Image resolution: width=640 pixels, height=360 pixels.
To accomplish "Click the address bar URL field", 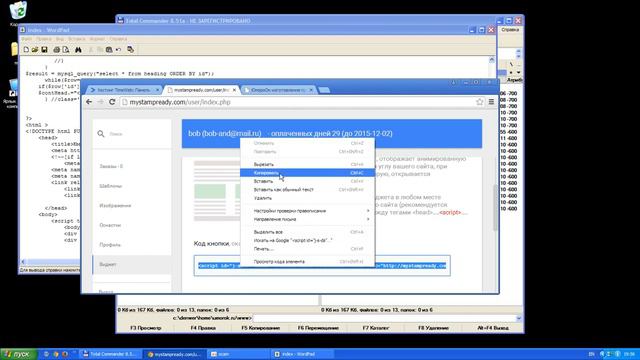I will [x=298, y=102].
